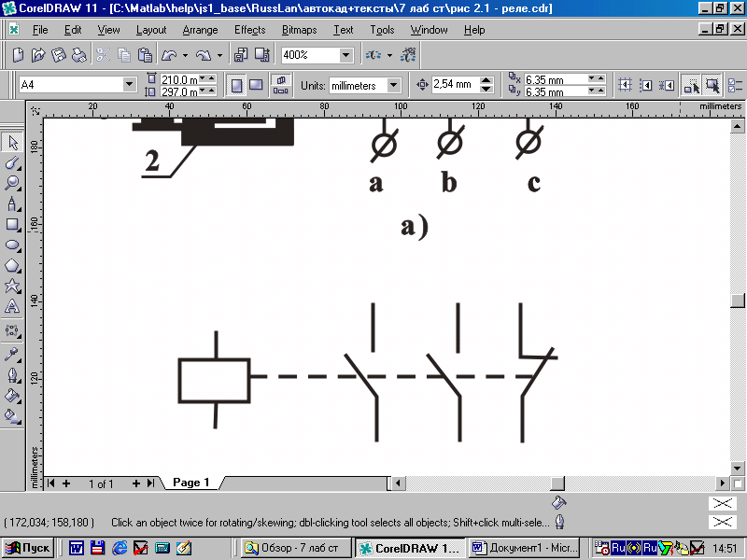Open the Effects menu
Screen dimensions: 747x560
249,30
